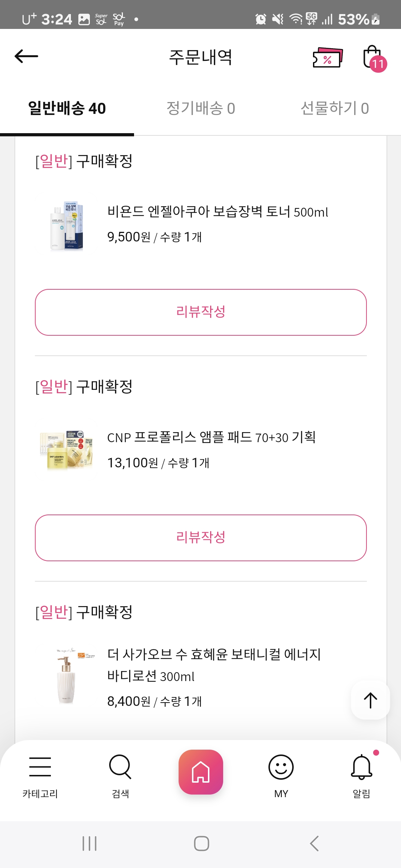Open 더 사가오브 수 바디로션 thumbnail

(x=67, y=677)
